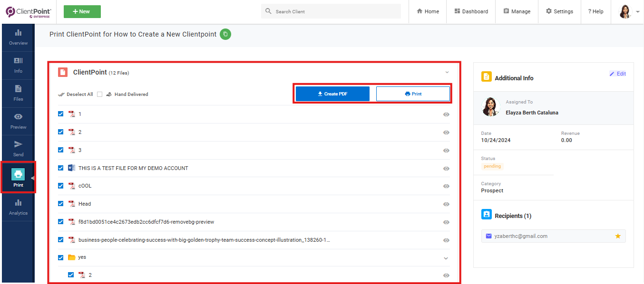This screenshot has height=284, width=644.
Task: Click the ClientPoint Enterprise logo
Action: [x=29, y=11]
